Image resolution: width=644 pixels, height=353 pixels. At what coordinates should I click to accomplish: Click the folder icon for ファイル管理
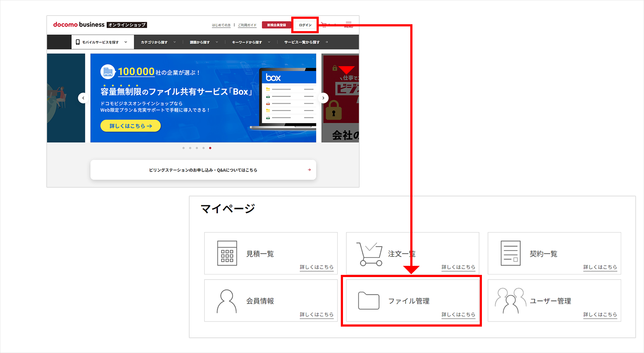369,301
